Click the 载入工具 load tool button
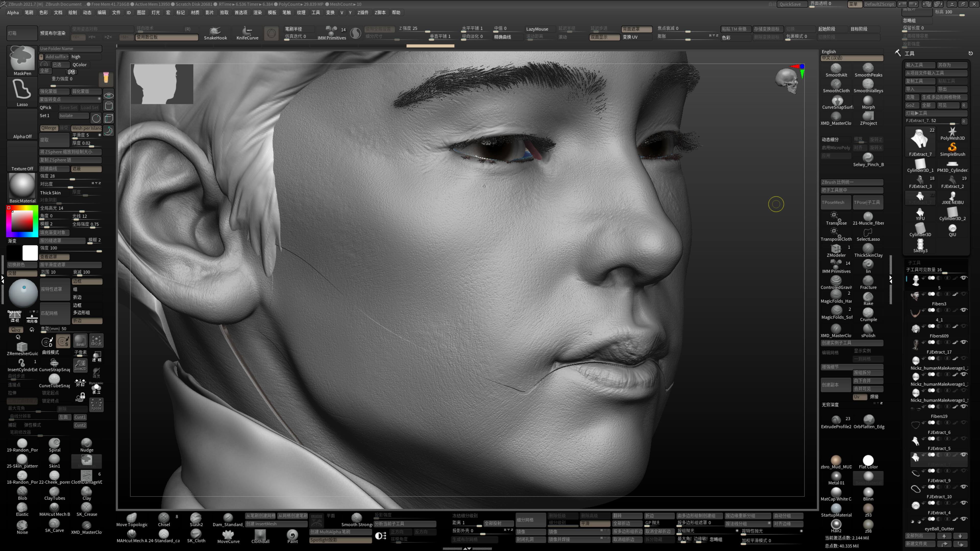The width and height of the screenshot is (980, 551). (920, 65)
